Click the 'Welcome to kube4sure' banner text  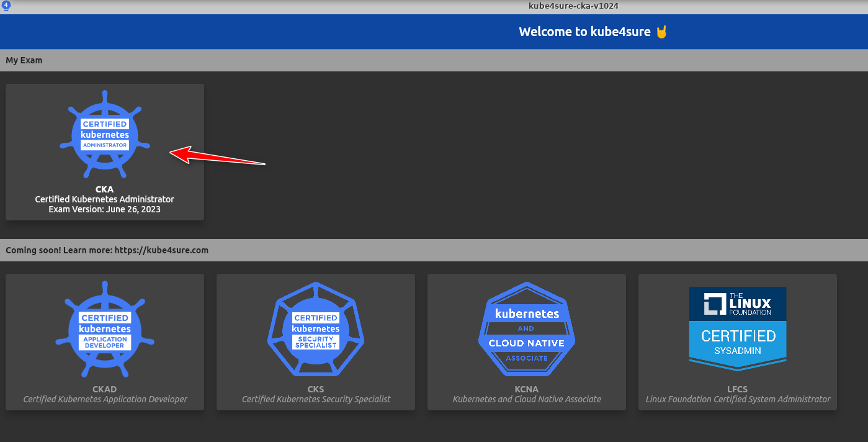[593, 32]
